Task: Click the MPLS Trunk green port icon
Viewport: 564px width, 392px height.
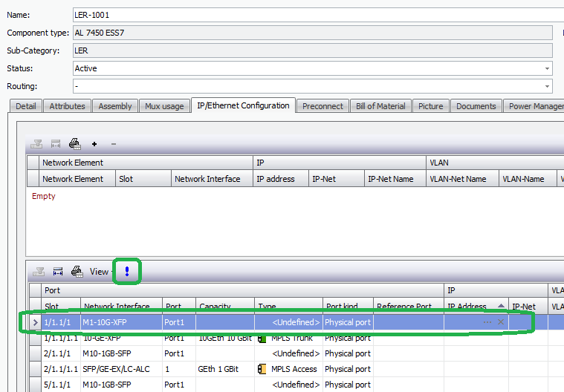Action: [262, 338]
